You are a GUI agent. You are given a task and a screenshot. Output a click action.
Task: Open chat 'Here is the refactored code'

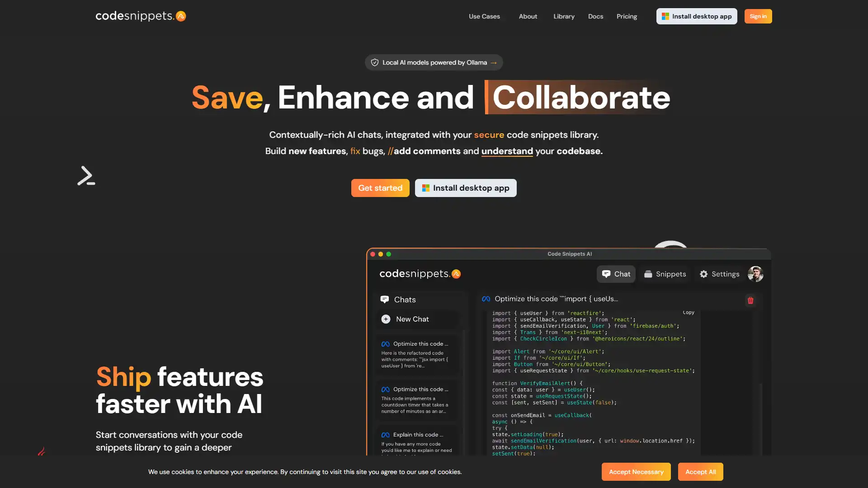point(416,355)
